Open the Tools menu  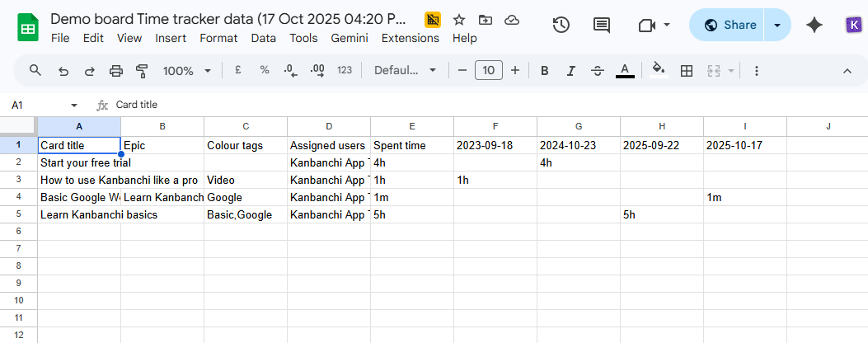click(x=303, y=38)
